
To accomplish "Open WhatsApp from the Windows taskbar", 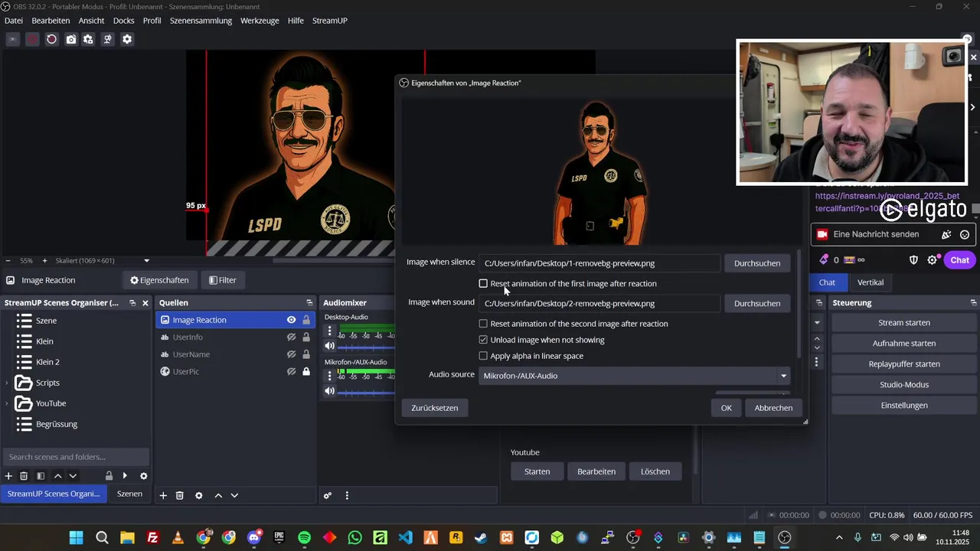I will coord(355,538).
